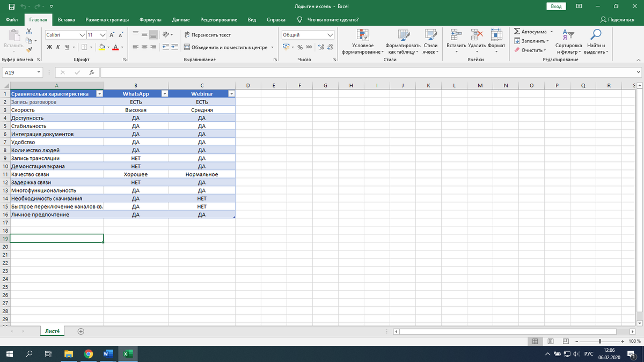Toggle bold (Ж) formatting
Viewport: 644px width, 362px height.
click(x=49, y=47)
